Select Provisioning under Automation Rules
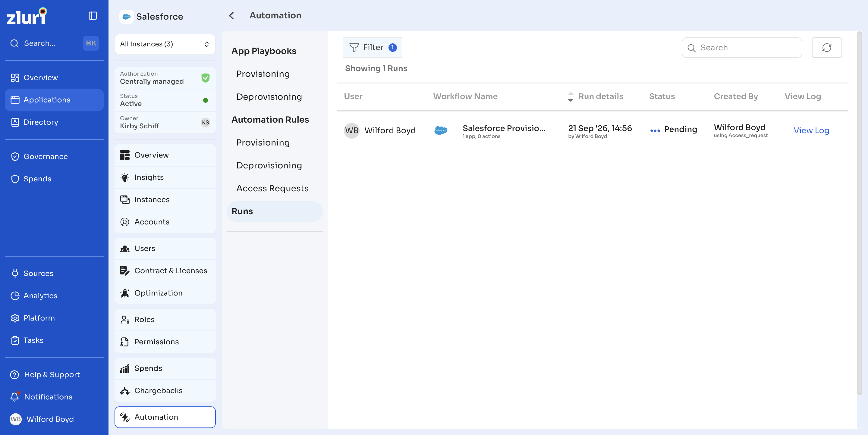The width and height of the screenshot is (868, 435). pos(263,142)
